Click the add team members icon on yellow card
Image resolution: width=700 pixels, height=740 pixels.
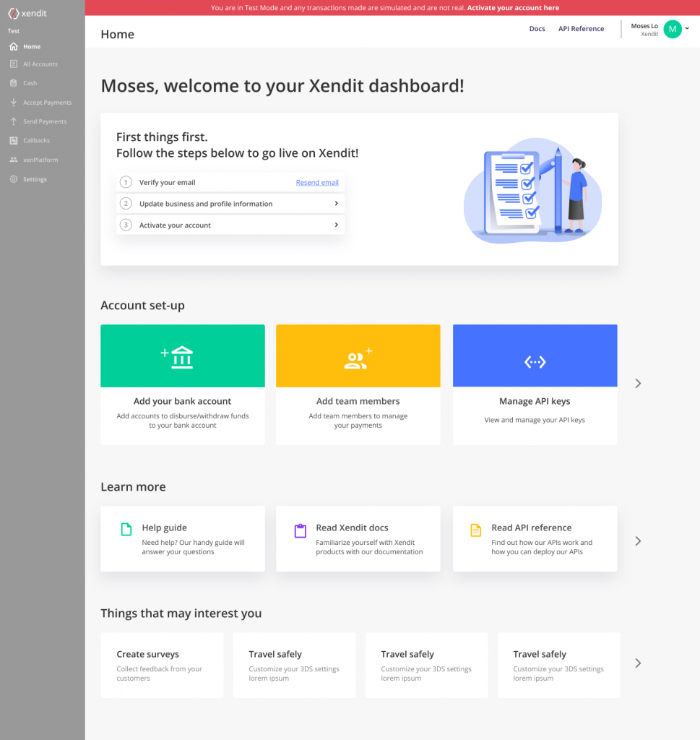pos(358,358)
